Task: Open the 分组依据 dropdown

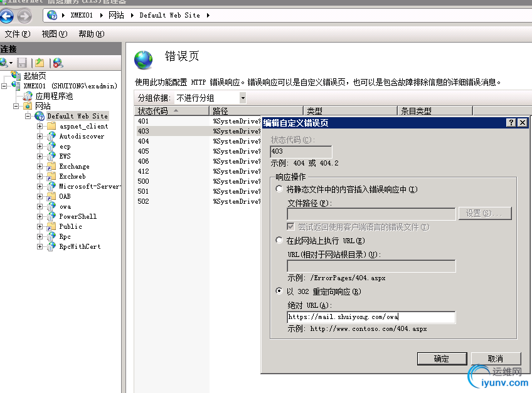Action: click(x=242, y=98)
